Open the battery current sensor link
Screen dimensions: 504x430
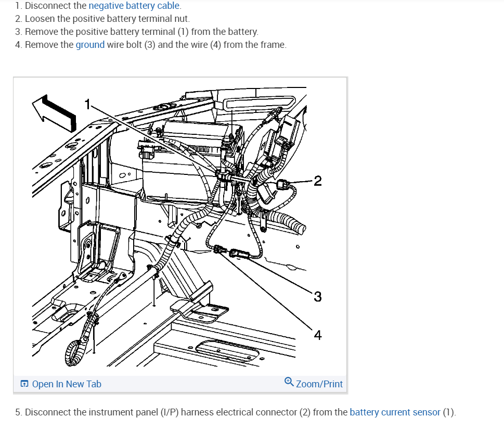tap(395, 412)
